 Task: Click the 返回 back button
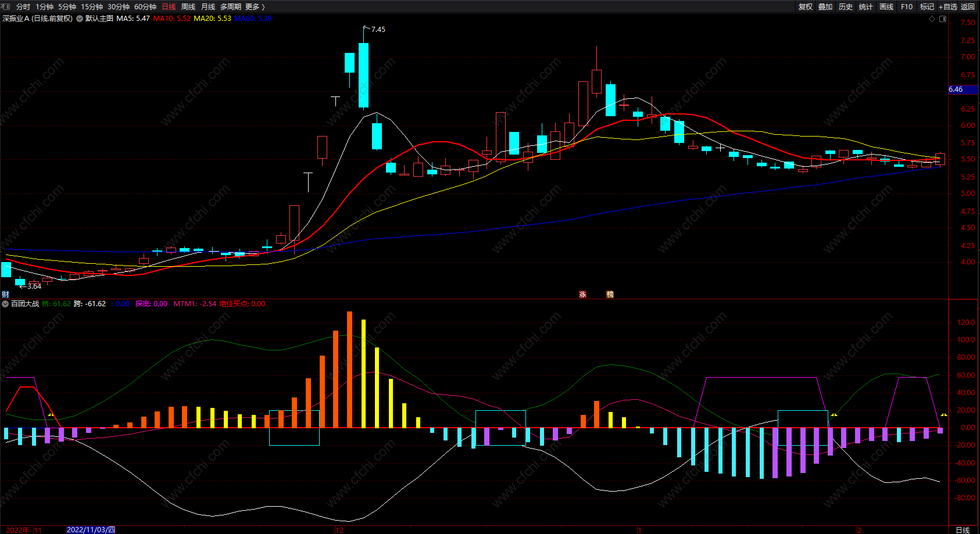point(968,7)
